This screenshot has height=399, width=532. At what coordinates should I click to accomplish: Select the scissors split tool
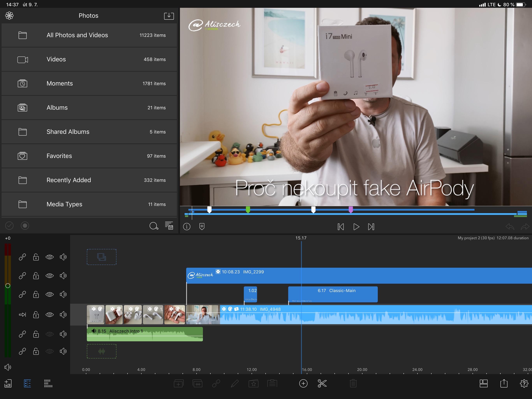[322, 383]
